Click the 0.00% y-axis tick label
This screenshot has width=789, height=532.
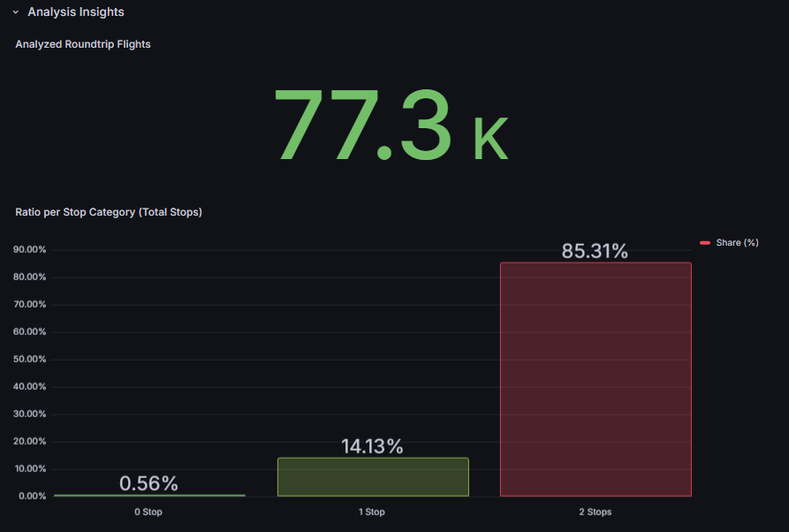pos(32,496)
